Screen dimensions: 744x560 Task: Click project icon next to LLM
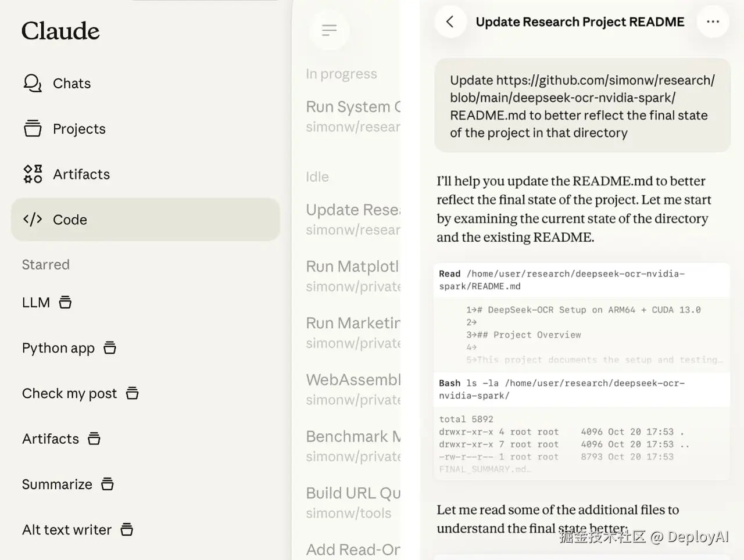point(65,302)
